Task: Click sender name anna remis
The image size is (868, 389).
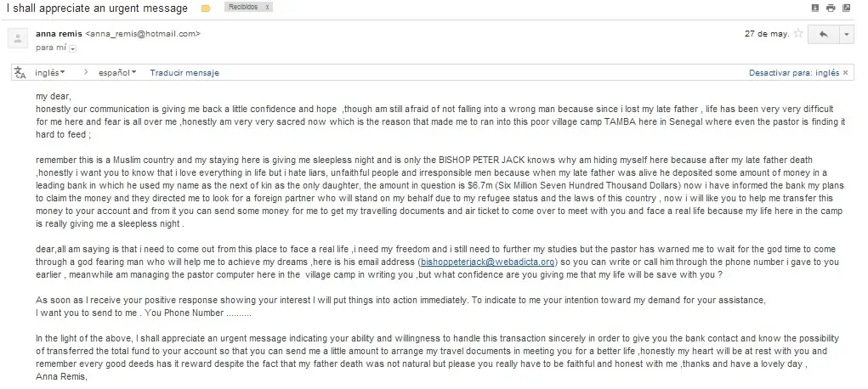Action: point(59,34)
